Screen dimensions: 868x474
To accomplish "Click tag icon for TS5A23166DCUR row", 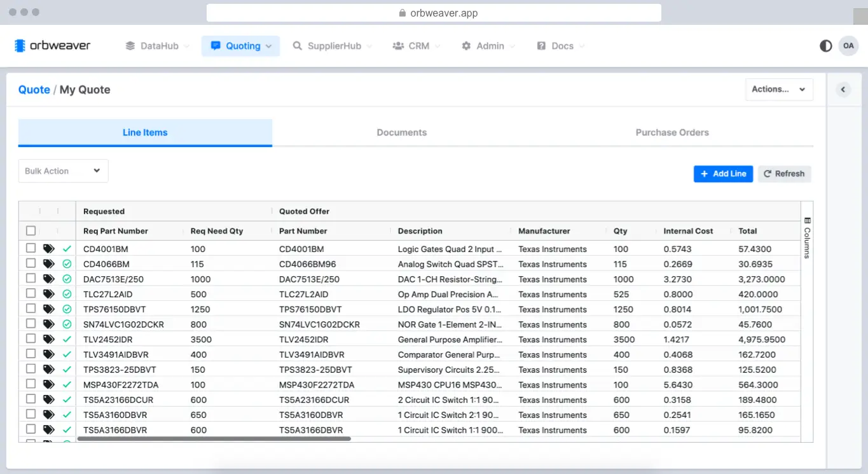I will [x=49, y=400].
